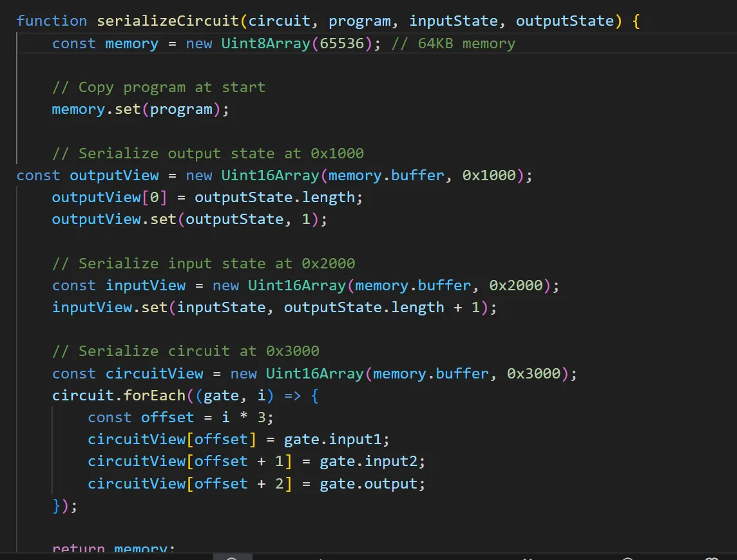Screen dimensions: 737x560
Task: Click the '64KB memory' comment
Action: click(x=454, y=44)
